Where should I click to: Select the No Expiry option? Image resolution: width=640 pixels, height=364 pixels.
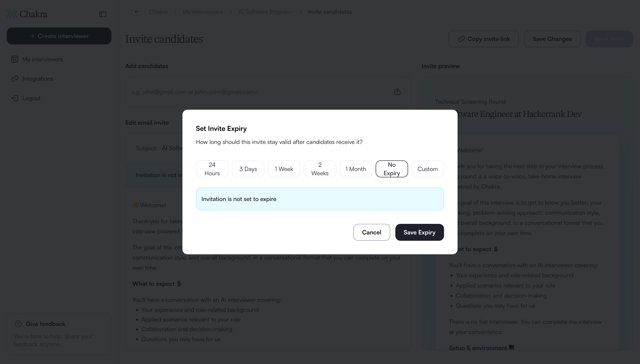392,169
